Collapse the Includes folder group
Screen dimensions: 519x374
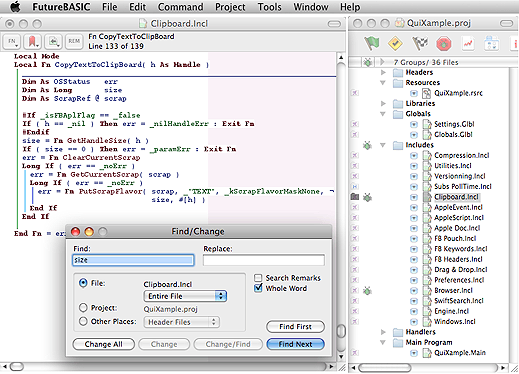click(383, 145)
